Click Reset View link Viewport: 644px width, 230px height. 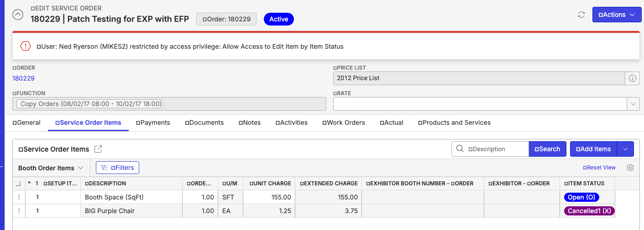tap(599, 168)
